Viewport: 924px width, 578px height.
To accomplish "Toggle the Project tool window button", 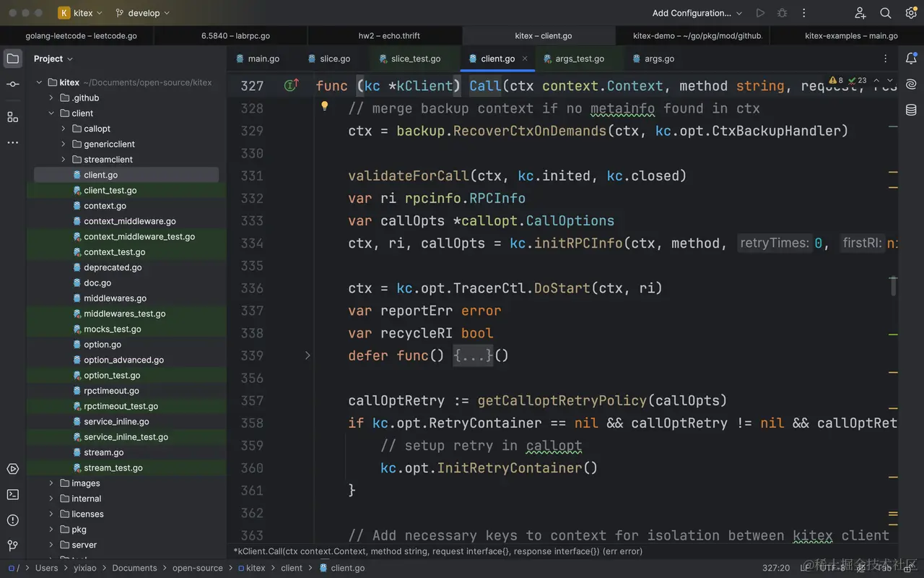I will pyautogui.click(x=13, y=59).
